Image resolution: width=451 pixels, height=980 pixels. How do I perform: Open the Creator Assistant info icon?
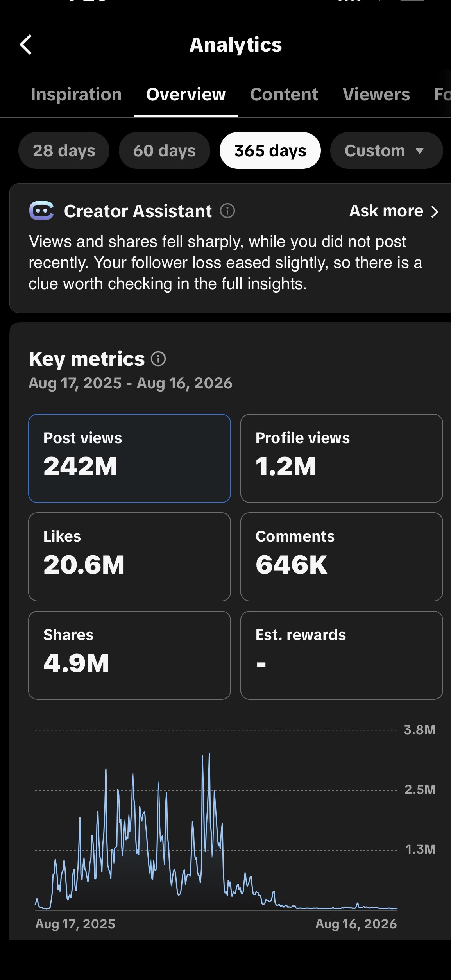(227, 211)
